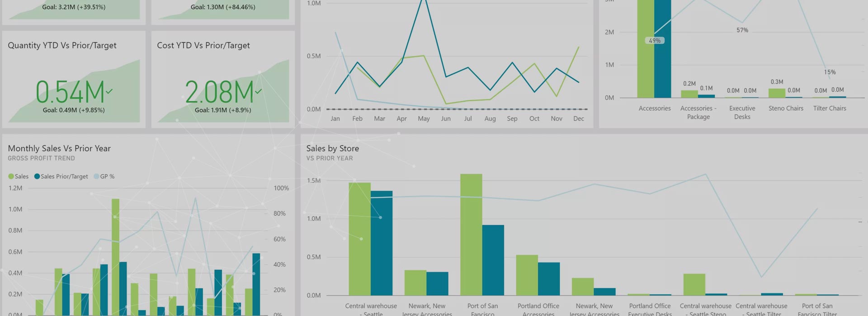This screenshot has width=868, height=316.
Task: Toggle the GP % legend label
Action: point(107,177)
